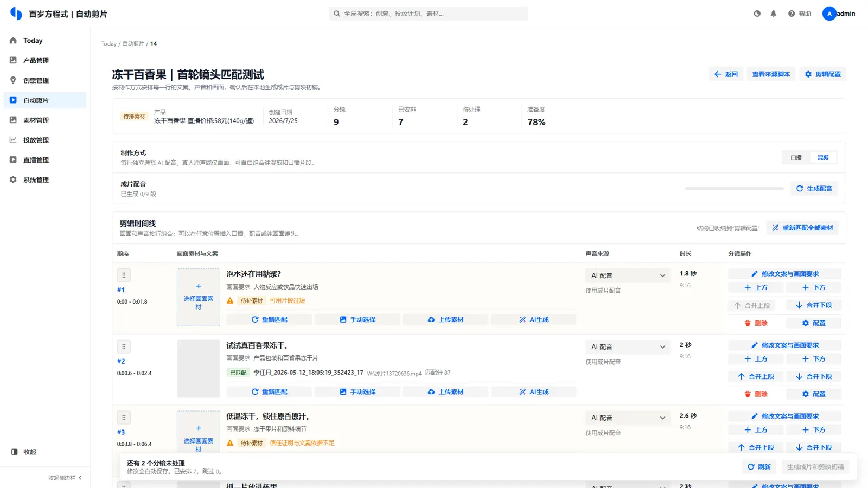Click 重新匹配全部素材 button
The height and width of the screenshot is (488, 868).
[802, 228]
